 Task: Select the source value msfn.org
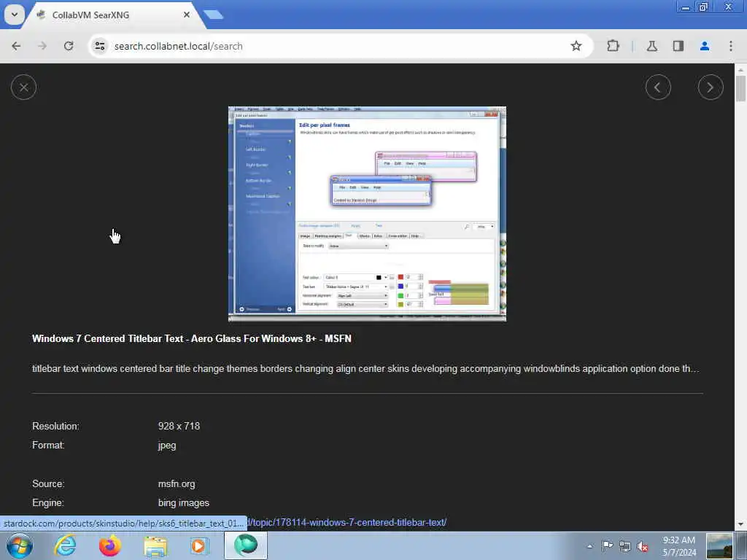click(x=177, y=484)
